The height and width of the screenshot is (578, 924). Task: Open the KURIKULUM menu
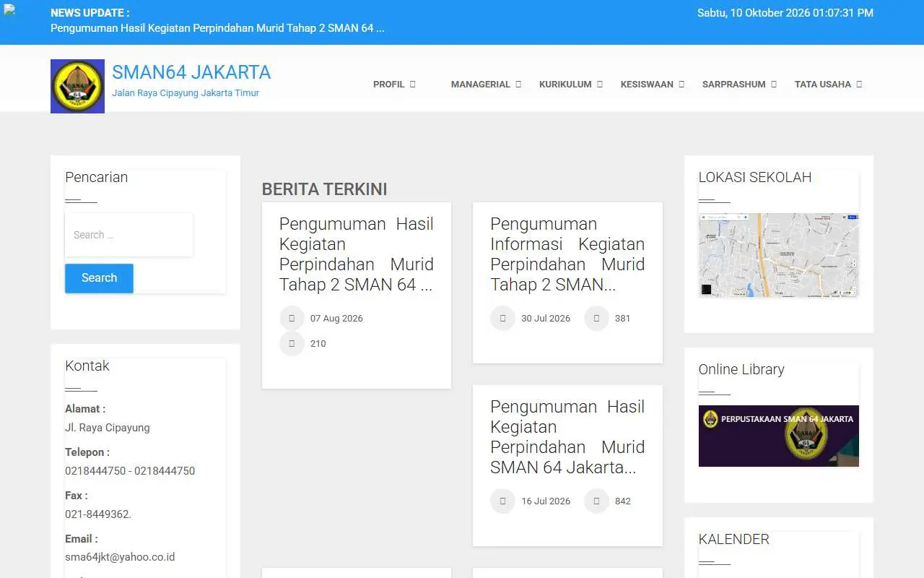(565, 85)
